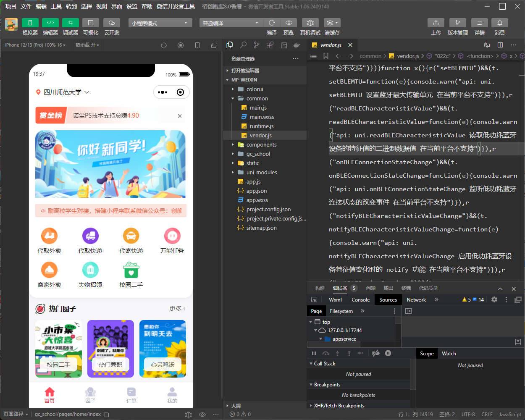Viewport: 525px width, 420px height.
Task: Open app.json in the file explorer
Action: tap(257, 191)
